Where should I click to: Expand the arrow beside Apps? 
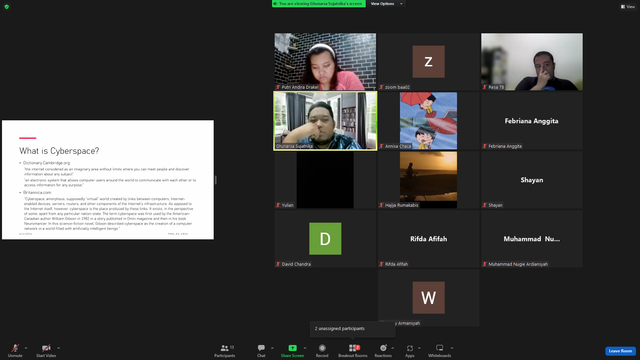click(x=419, y=348)
